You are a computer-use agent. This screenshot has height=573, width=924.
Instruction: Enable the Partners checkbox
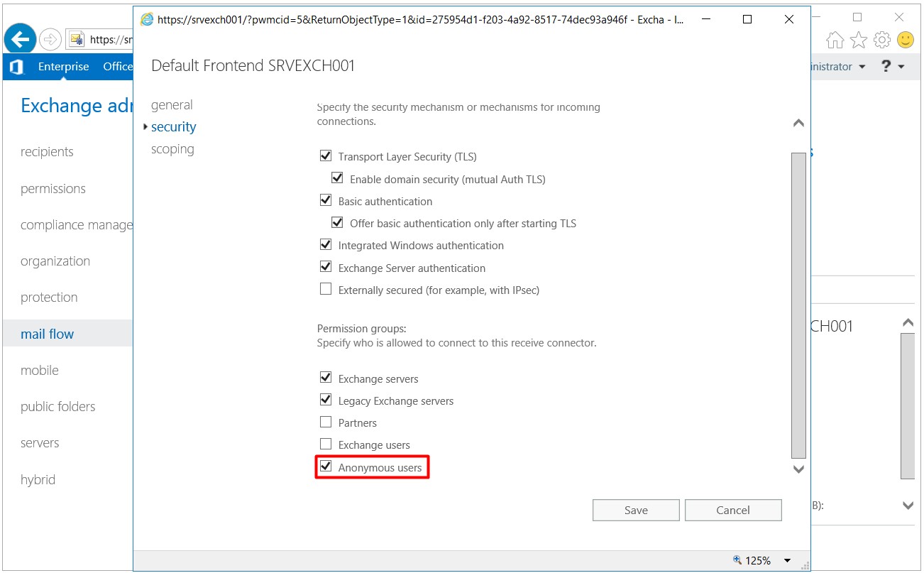(326, 422)
